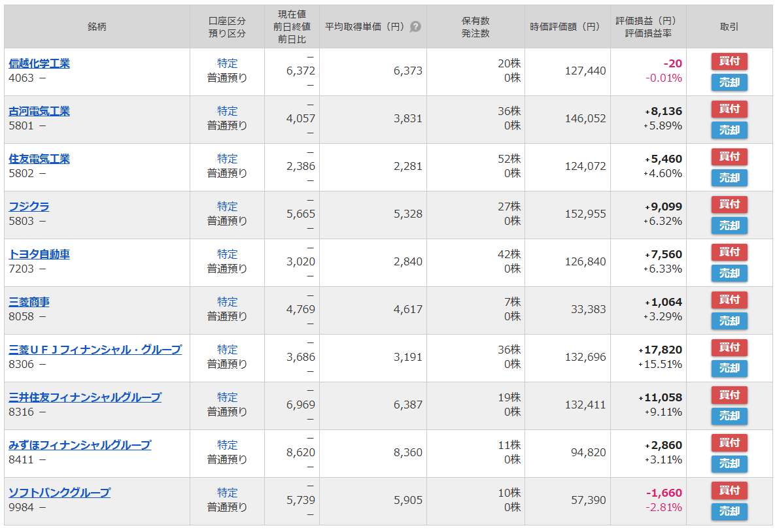Screen dimensions: 775x532
Task: Open the トヨタ自動車 stock link
Action: coord(39,254)
